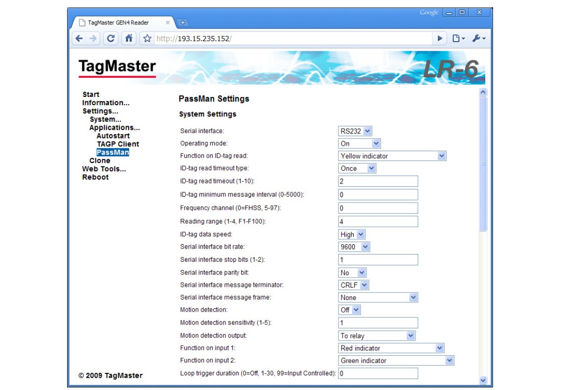Go forward with the browser forward arrow

(93, 38)
